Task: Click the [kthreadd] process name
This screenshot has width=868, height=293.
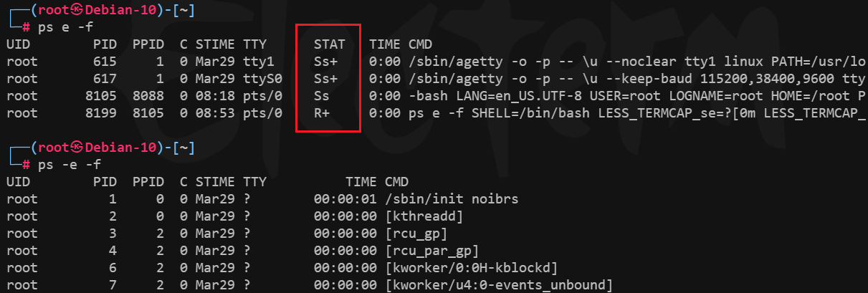Action: click(x=424, y=216)
